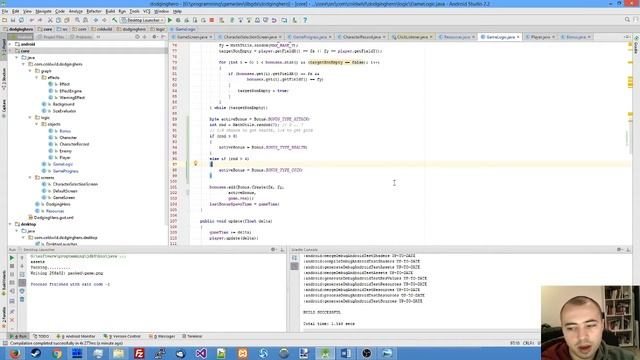Click the Find magnifier icon in toolbar
The height and width of the screenshot is (360, 640).
77,20
